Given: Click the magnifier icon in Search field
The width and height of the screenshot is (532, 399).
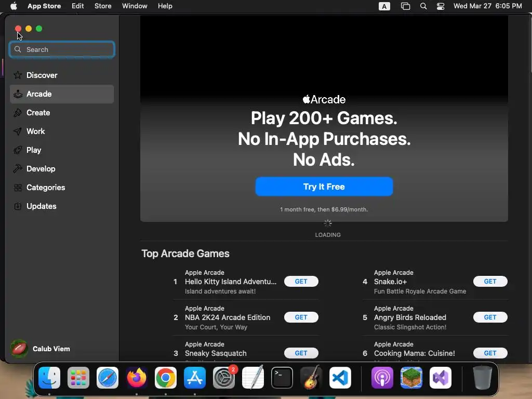Looking at the screenshot, I should [18, 49].
